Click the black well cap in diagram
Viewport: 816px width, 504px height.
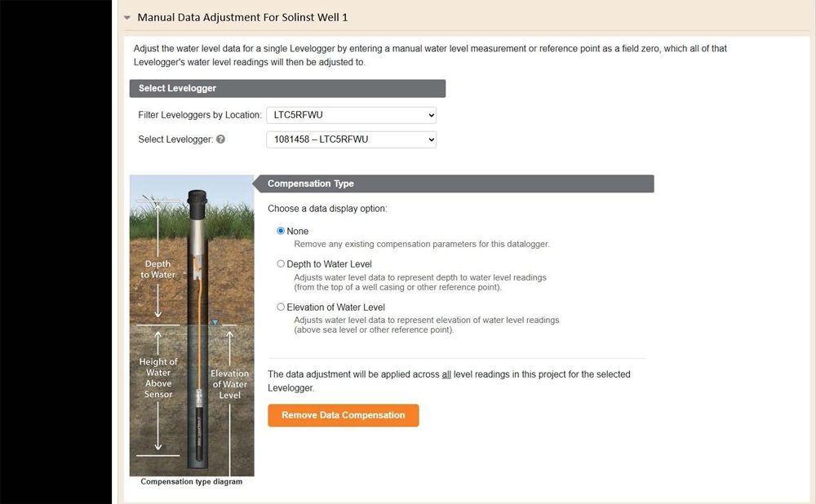point(197,199)
